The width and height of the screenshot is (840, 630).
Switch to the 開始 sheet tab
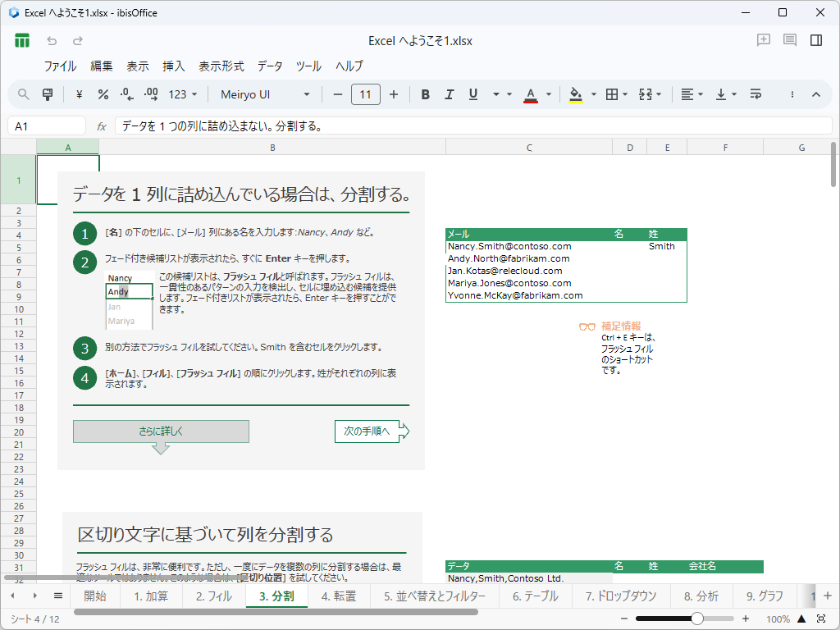click(95, 596)
